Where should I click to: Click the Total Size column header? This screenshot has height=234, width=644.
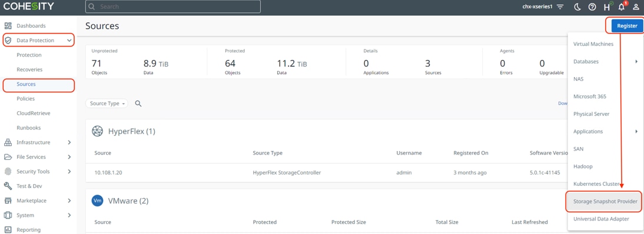click(447, 222)
